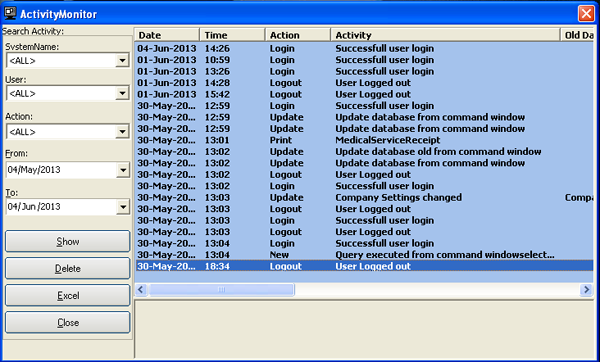This screenshot has height=362, width=600.
Task: Select the 04-Jun-2013 14:26 Login row
Action: point(365,49)
